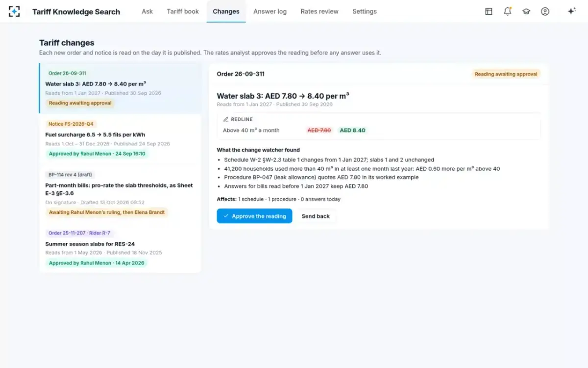588x368 pixels.
Task: Click the detail panel Reading awaiting approval badge
Action: point(506,74)
